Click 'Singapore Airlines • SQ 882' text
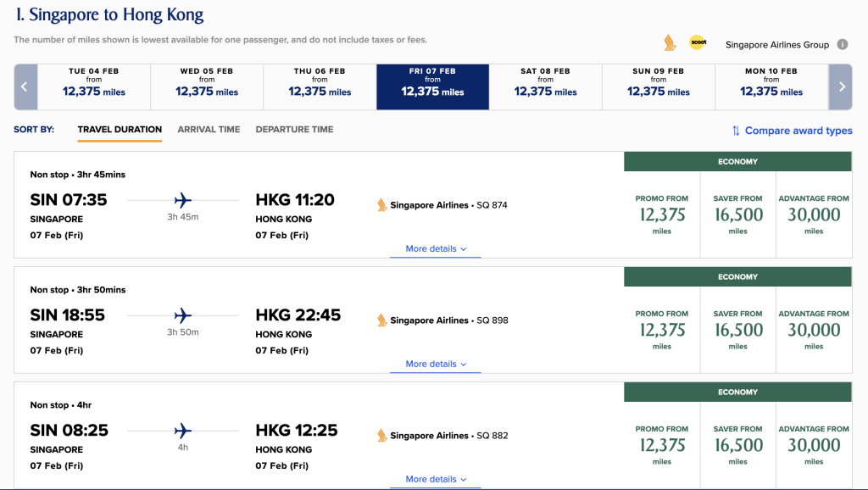868x490 pixels. [x=449, y=435]
